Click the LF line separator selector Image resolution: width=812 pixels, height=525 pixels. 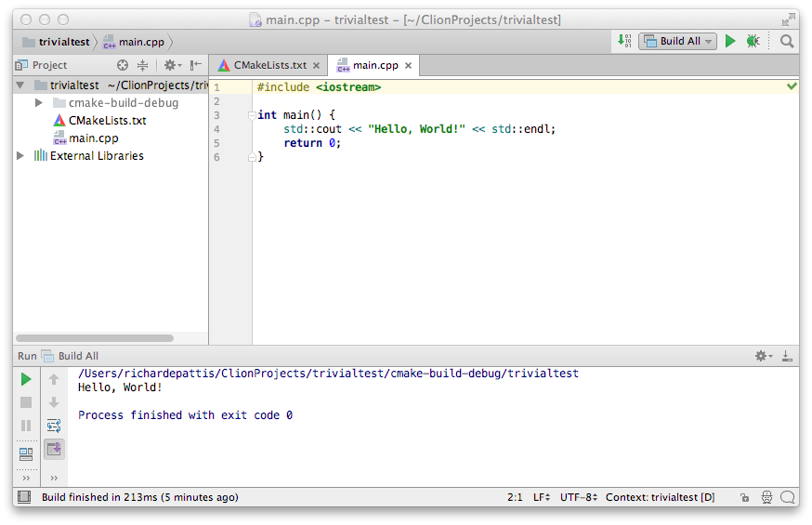tap(542, 498)
